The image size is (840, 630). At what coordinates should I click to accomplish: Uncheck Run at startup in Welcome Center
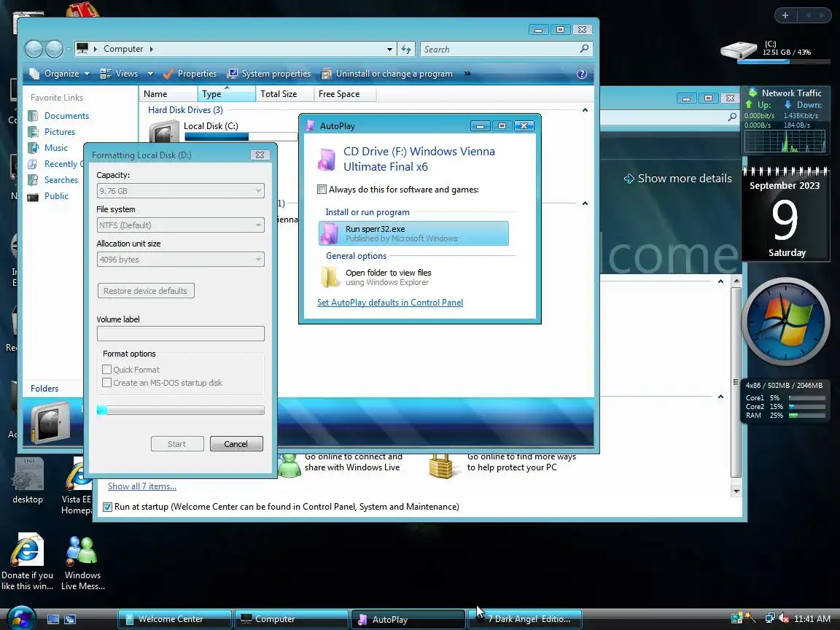(x=108, y=507)
